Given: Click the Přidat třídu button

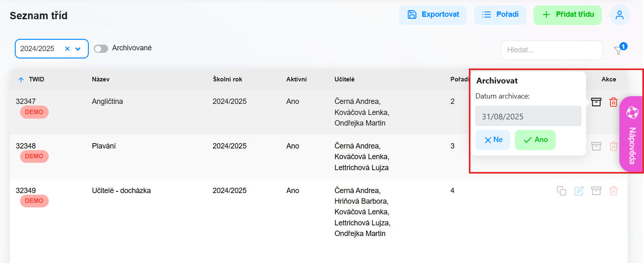Looking at the screenshot, I should click(x=567, y=15).
